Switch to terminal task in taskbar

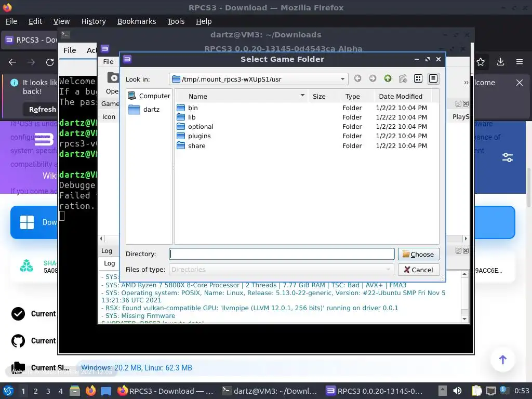270,391
